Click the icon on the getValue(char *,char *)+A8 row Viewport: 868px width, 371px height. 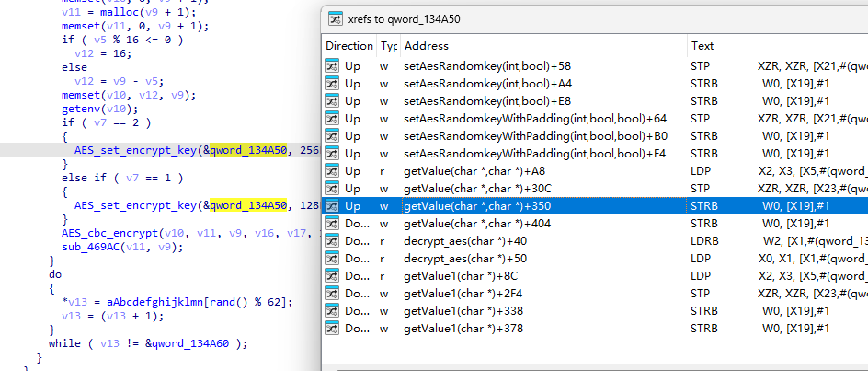click(333, 171)
